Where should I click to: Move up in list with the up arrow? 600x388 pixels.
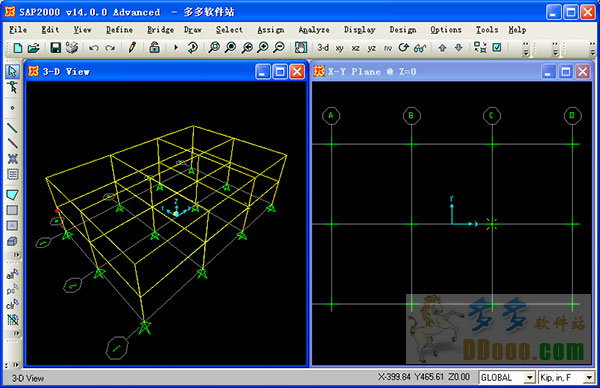(442, 48)
